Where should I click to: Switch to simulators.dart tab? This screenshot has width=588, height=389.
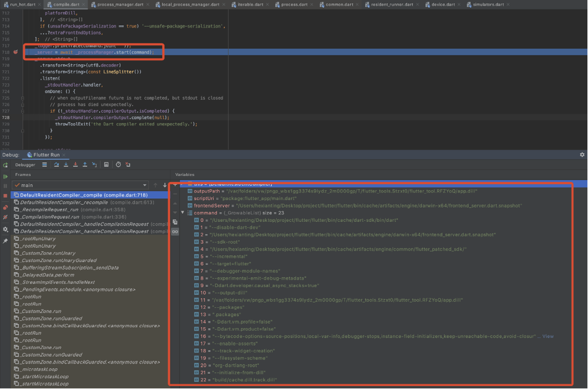[x=488, y=5]
